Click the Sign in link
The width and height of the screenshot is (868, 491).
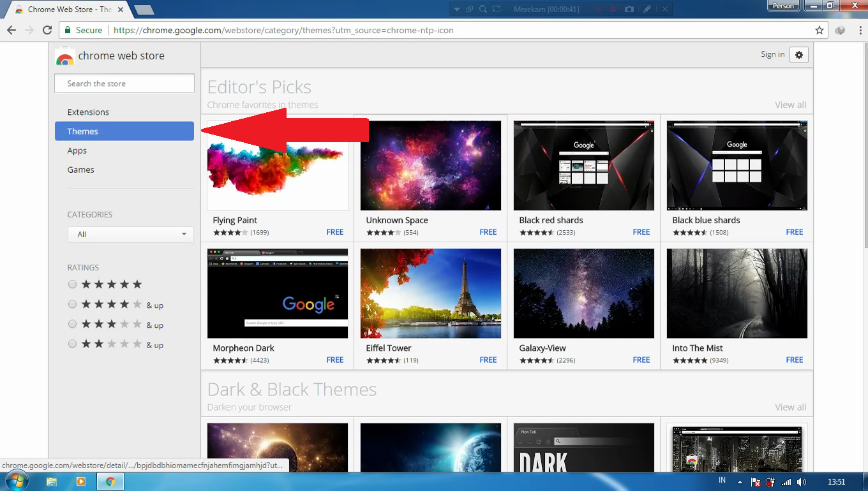coord(772,55)
